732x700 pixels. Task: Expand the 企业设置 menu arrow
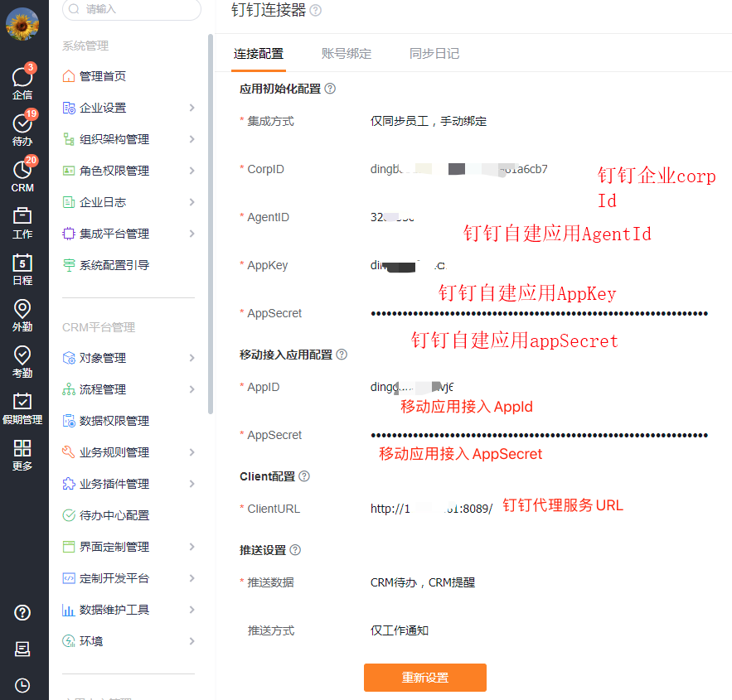tap(191, 108)
